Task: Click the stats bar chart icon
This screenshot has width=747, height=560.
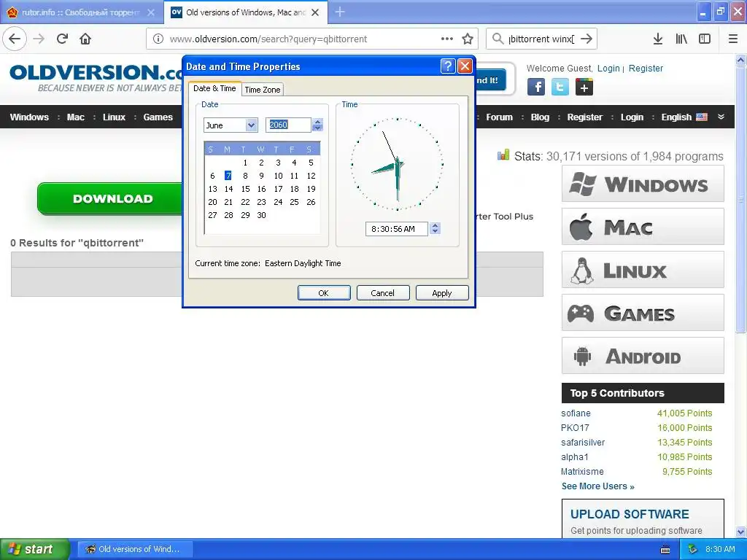Action: point(503,155)
